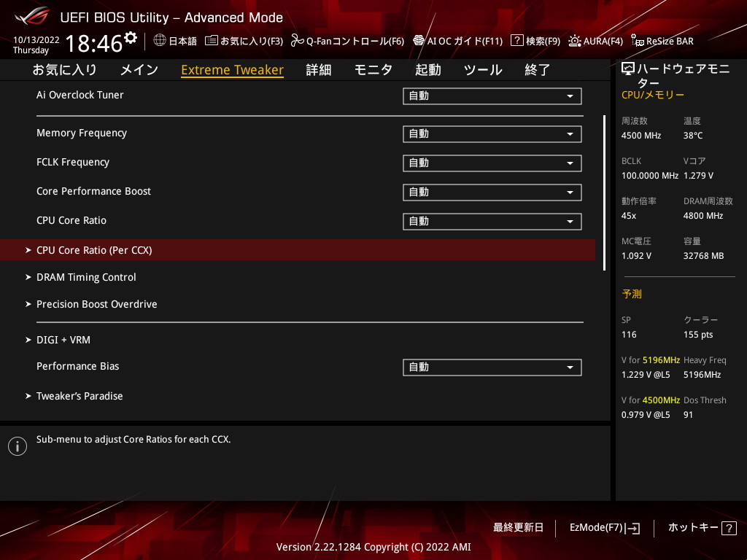
Task: Open clock settings gear icon
Action: (130, 37)
